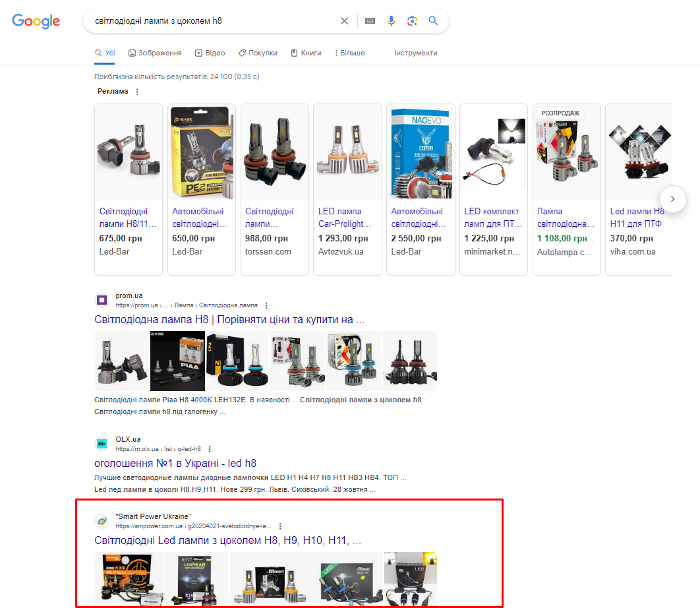The image size is (700, 608).
Task: Advance product carousel with right arrow
Action: pyautogui.click(x=672, y=198)
